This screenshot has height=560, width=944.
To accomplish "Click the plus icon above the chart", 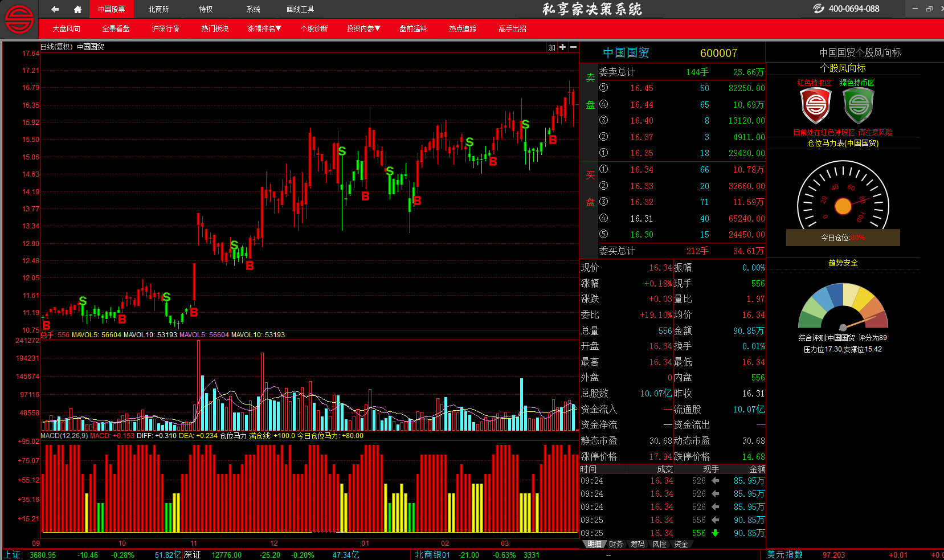I will [x=563, y=47].
